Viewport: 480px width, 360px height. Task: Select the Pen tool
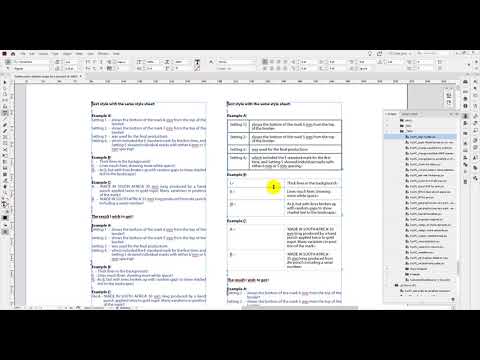tap(5, 125)
